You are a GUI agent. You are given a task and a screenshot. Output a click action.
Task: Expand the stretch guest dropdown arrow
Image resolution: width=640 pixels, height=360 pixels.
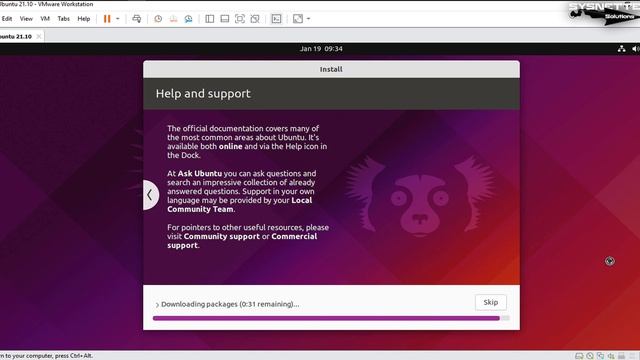click(308, 19)
